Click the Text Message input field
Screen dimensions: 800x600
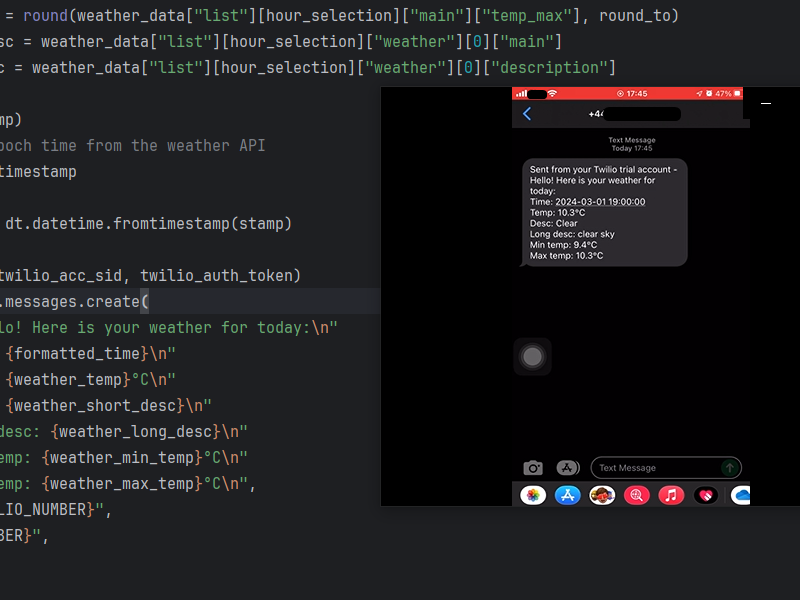tap(655, 468)
